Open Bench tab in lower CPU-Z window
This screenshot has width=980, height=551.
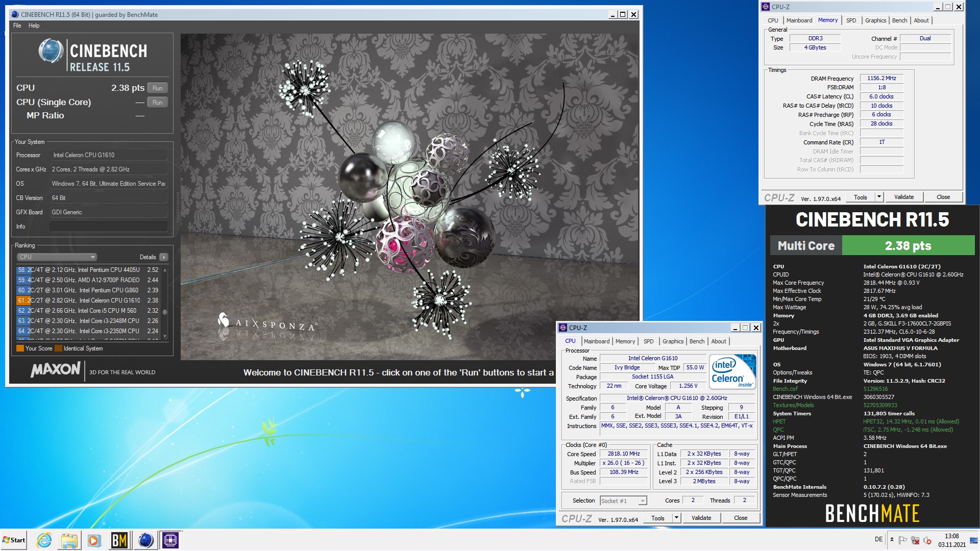697,341
